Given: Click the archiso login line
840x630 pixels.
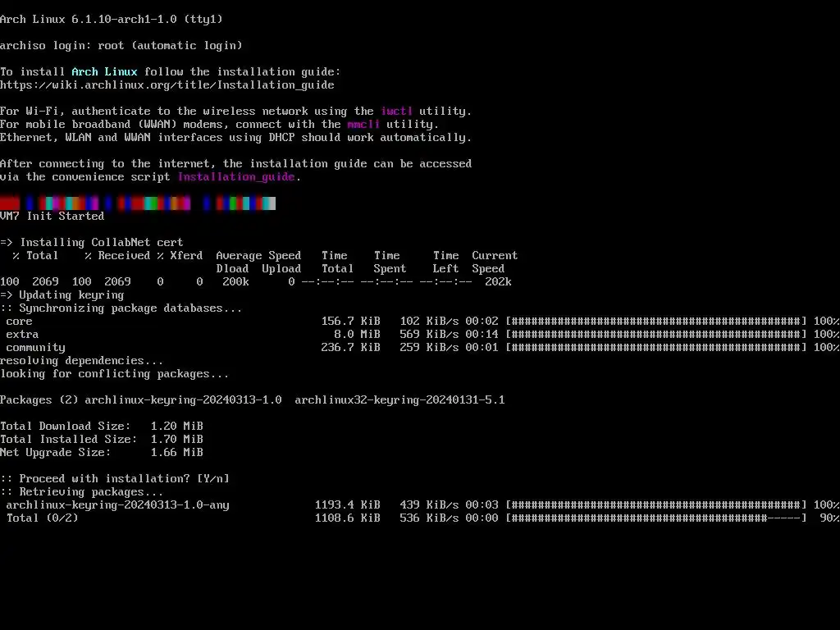Looking at the screenshot, I should coord(121,46).
